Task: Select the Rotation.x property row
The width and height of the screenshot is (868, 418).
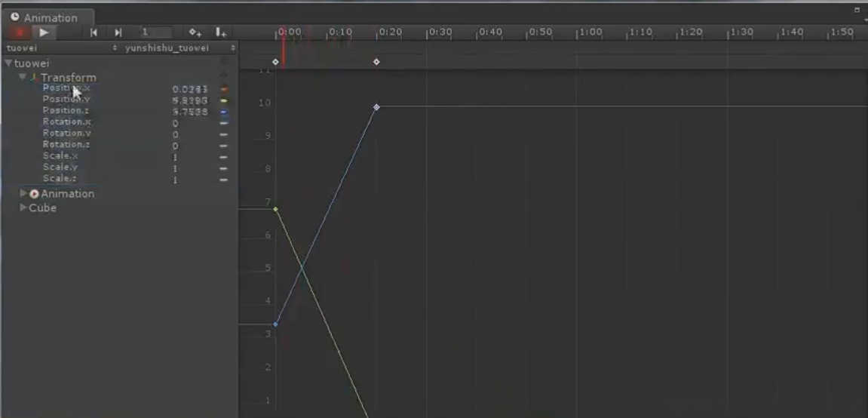Action: click(121, 122)
